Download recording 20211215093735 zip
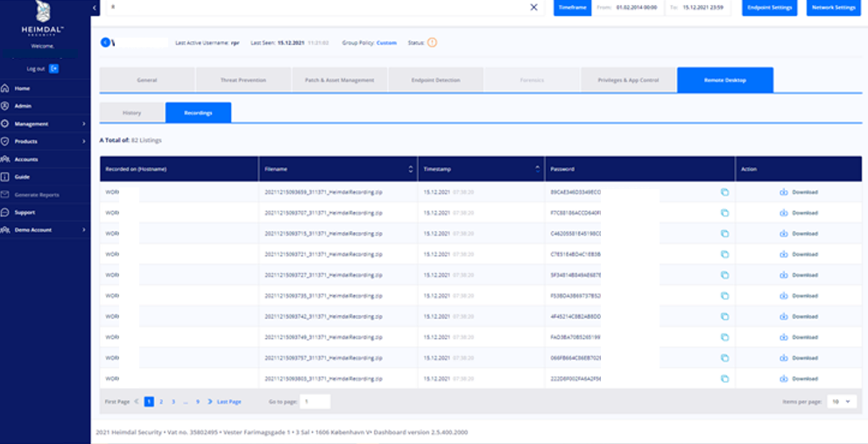Viewport: 868px width, 444px height. [798, 296]
